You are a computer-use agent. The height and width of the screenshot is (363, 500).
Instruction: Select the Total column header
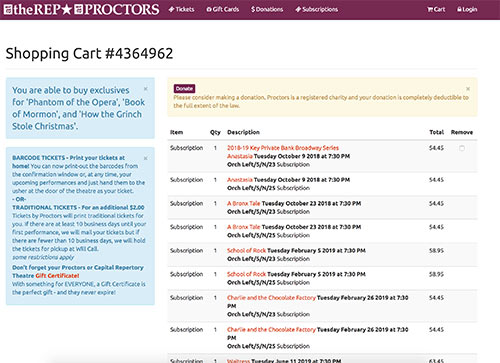pos(436,132)
